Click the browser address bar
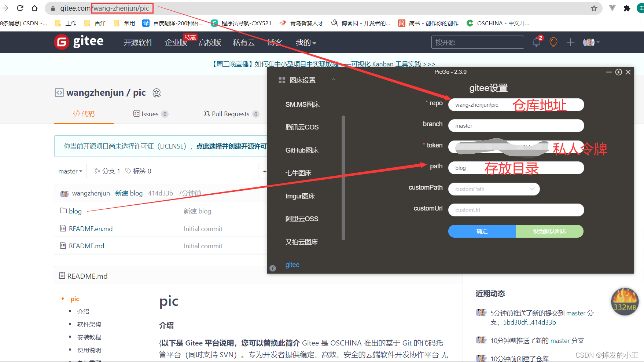This screenshot has width=644, height=362. [x=323, y=8]
